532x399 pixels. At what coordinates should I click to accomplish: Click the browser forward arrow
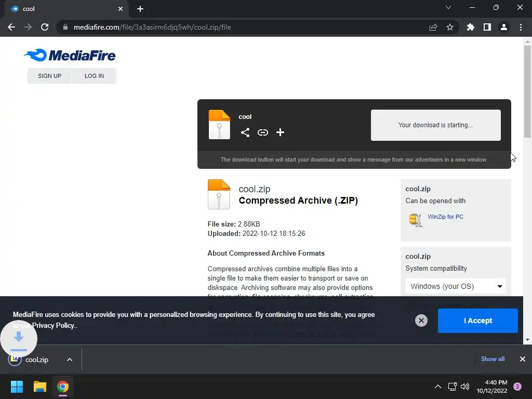tap(28, 27)
